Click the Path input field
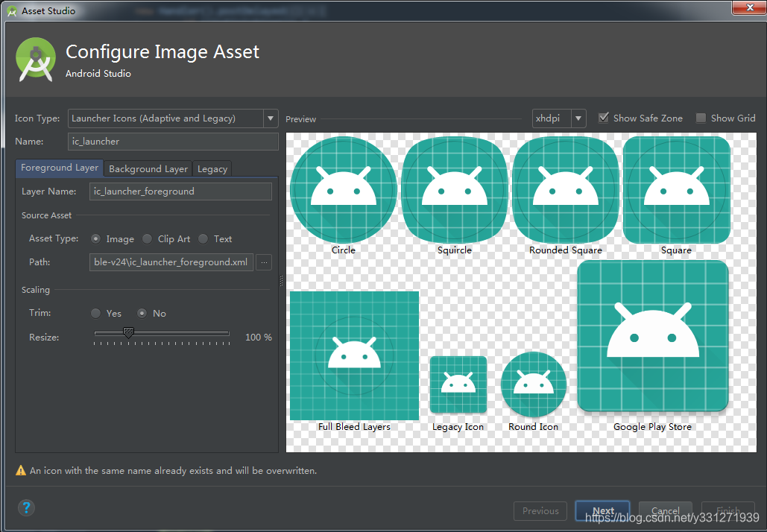 pos(171,262)
